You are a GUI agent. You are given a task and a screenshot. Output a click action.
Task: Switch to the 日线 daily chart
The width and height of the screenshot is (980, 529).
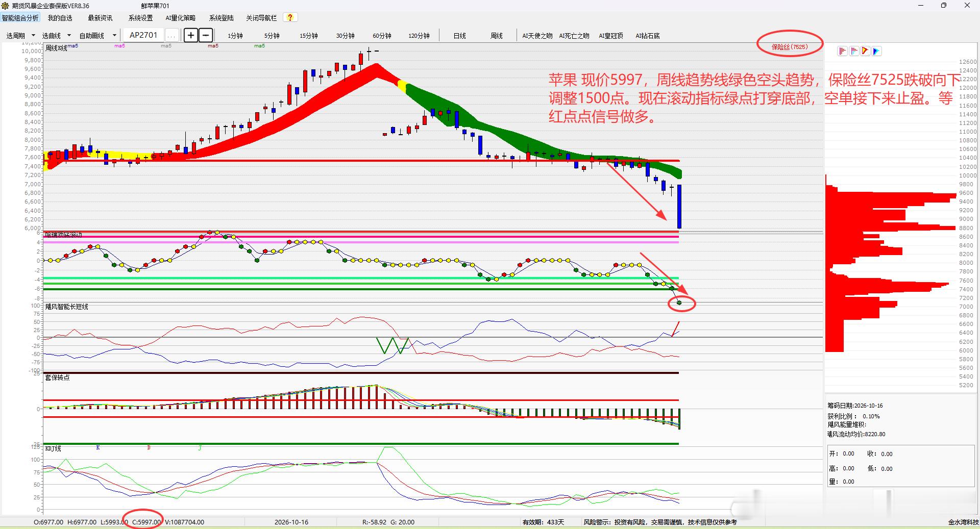pyautogui.click(x=460, y=36)
